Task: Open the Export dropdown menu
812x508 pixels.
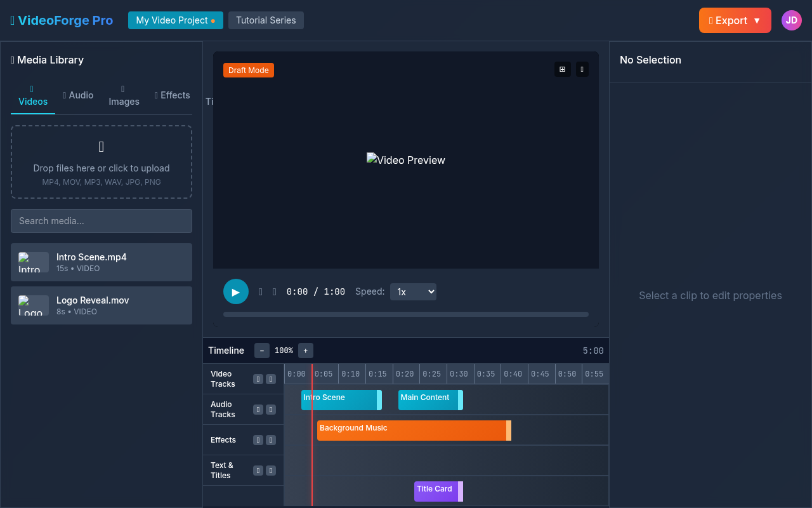Action: tap(735, 20)
